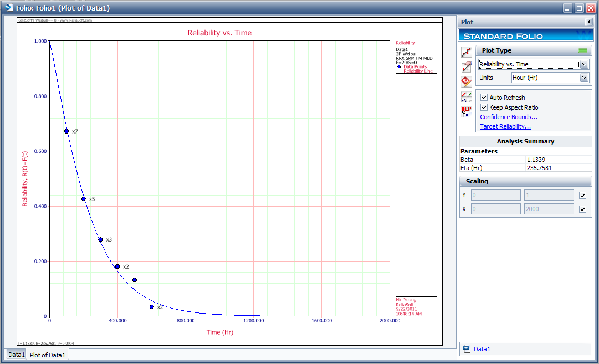Screen dimensions: 599x364
Task: Click the Data1 folio icon at panel bottom
Action: (x=466, y=349)
